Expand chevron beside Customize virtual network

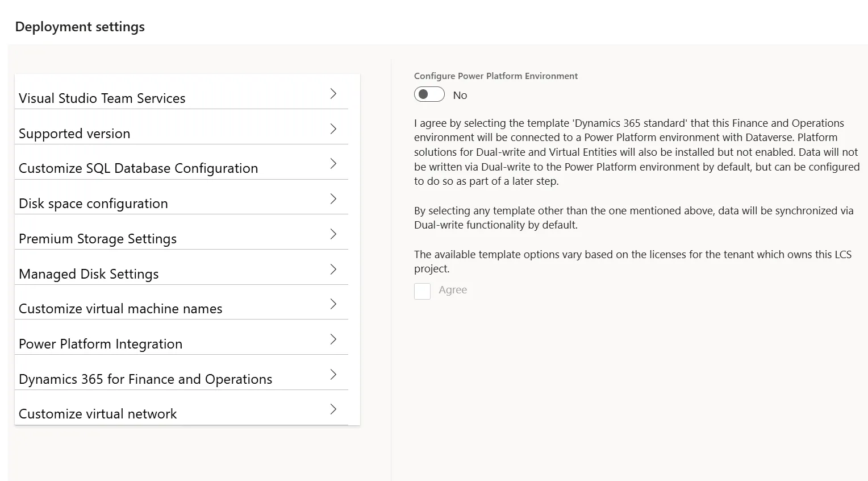pyautogui.click(x=333, y=409)
